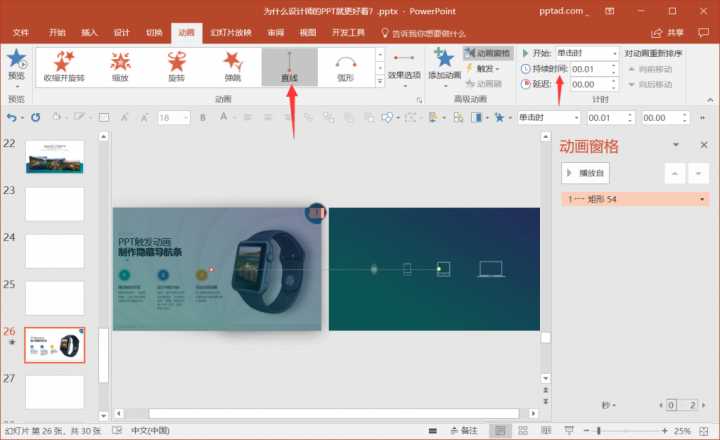Click the ribbon display options icon
This screenshot has height=440, width=720.
pos(610,11)
